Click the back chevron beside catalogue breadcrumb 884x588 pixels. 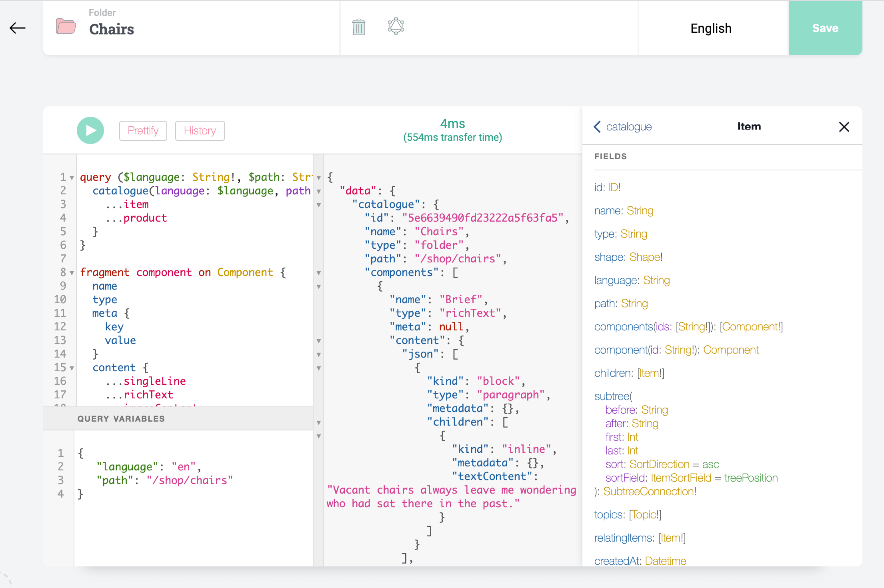coord(597,126)
